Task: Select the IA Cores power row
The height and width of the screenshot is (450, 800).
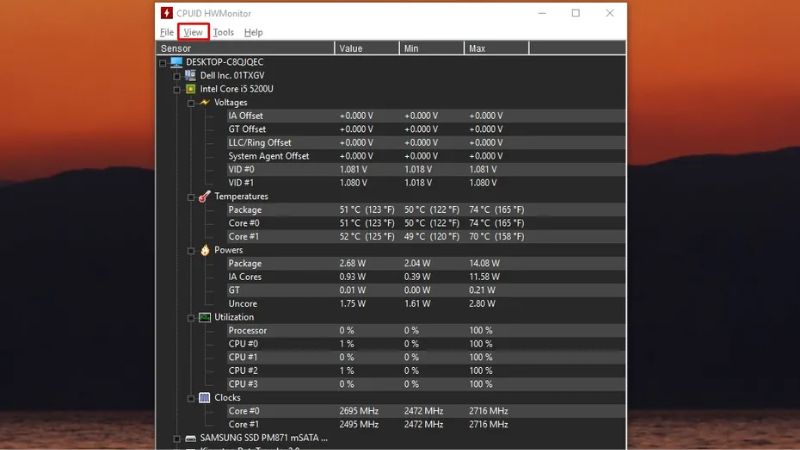Action: 426,277
